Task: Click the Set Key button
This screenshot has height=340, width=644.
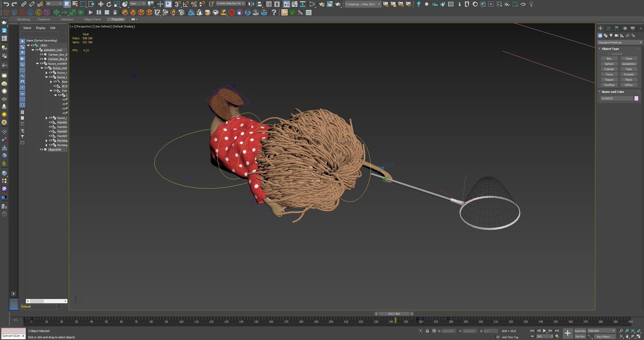Action: (580, 336)
